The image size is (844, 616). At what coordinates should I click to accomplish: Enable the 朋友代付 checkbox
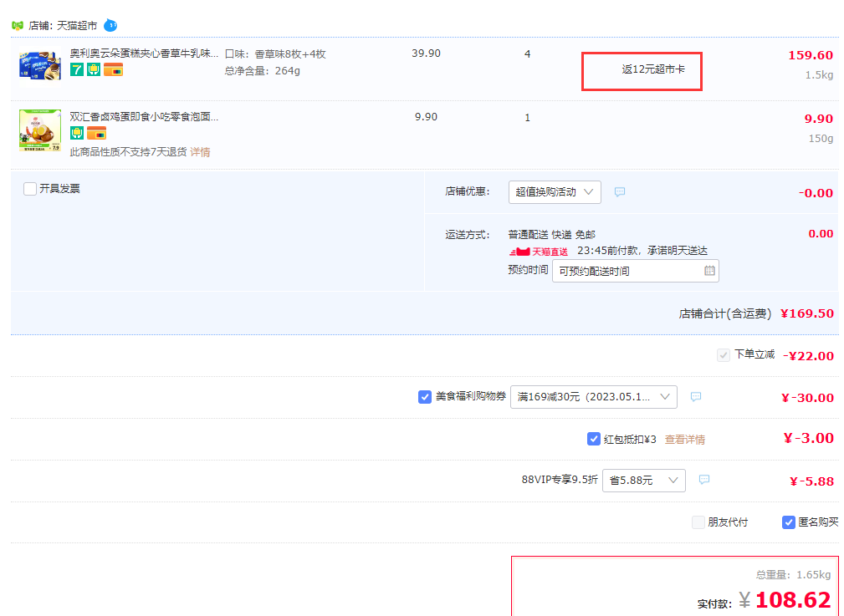tap(698, 522)
